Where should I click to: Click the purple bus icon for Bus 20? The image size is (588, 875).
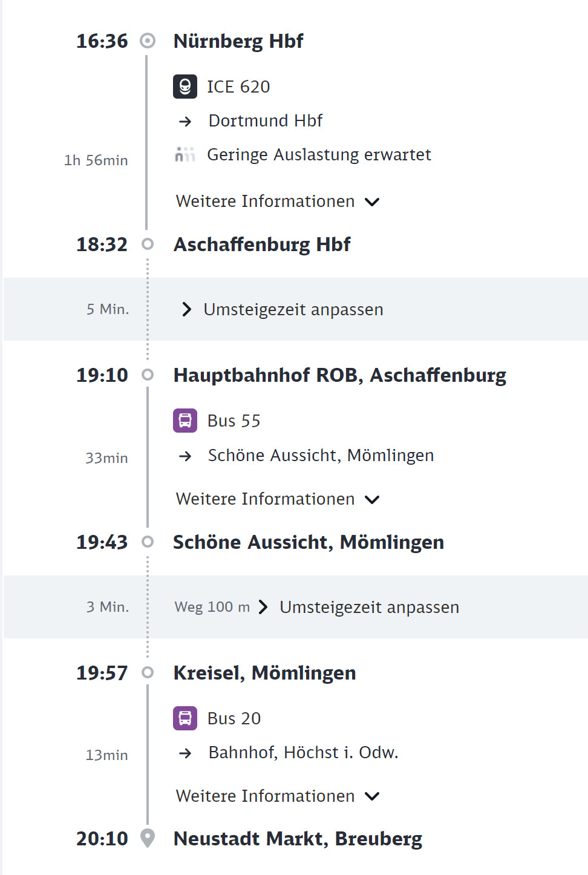pyautogui.click(x=185, y=718)
